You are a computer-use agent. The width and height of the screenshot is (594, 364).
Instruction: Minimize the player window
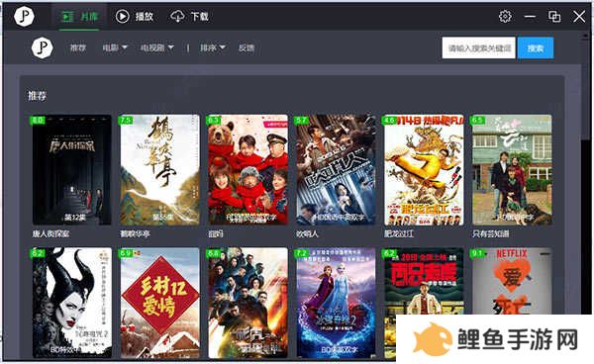click(x=530, y=16)
